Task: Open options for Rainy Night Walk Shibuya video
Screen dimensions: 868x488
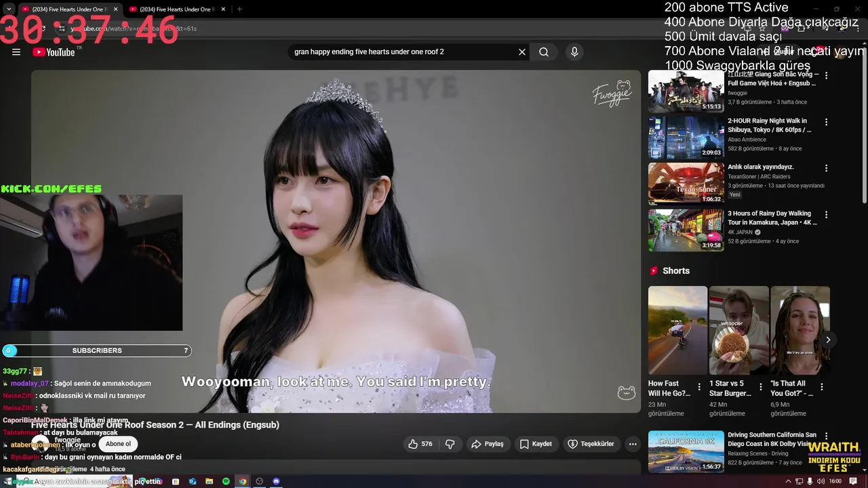Action: (826, 122)
